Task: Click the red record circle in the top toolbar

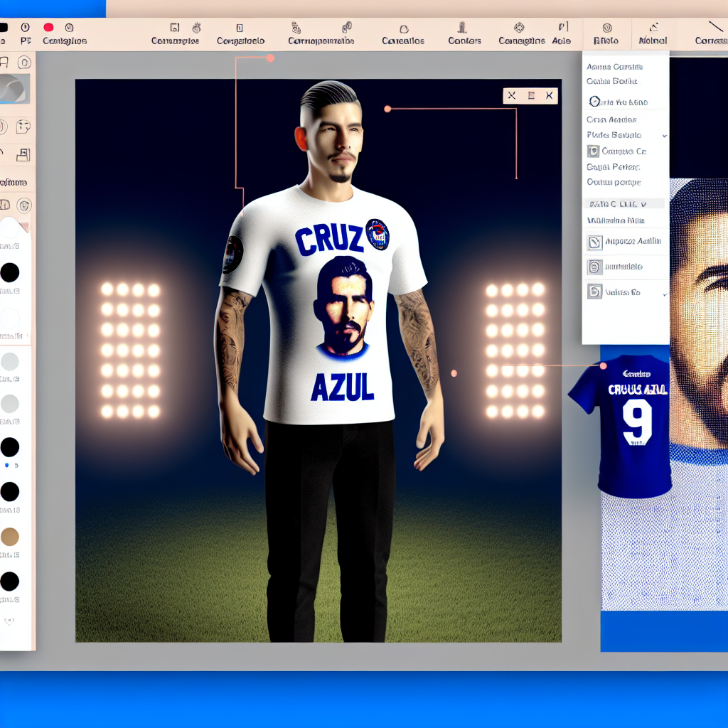Action: [48, 28]
